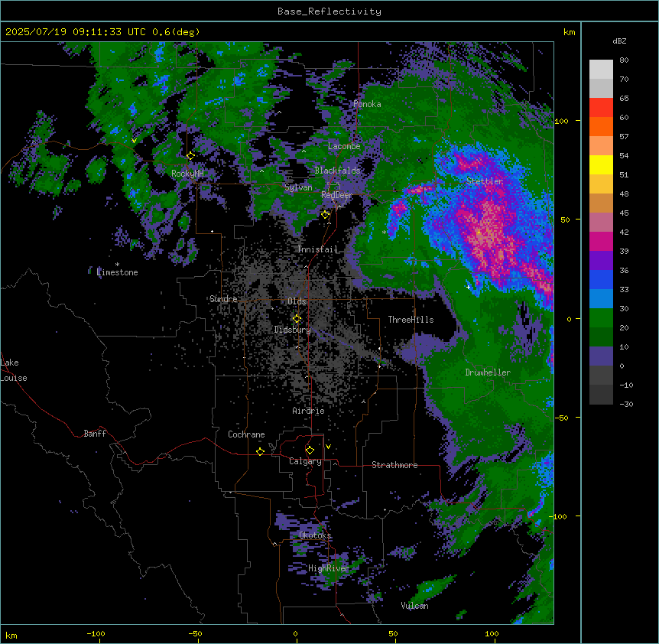Select the brown-orange swatch between 48 and 45 dBZ

[x=601, y=203]
